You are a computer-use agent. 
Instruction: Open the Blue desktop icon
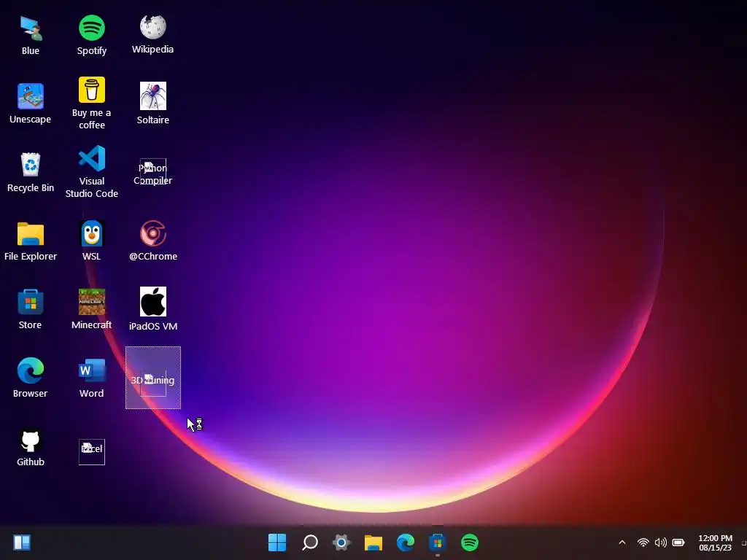(31, 35)
